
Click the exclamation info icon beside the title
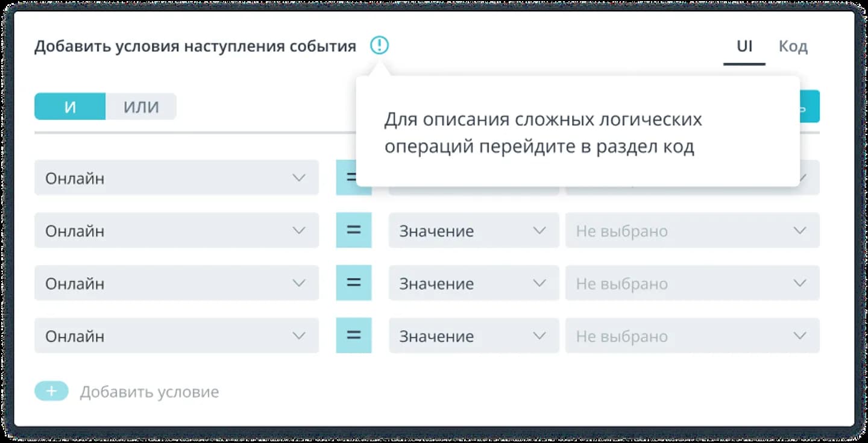click(379, 45)
